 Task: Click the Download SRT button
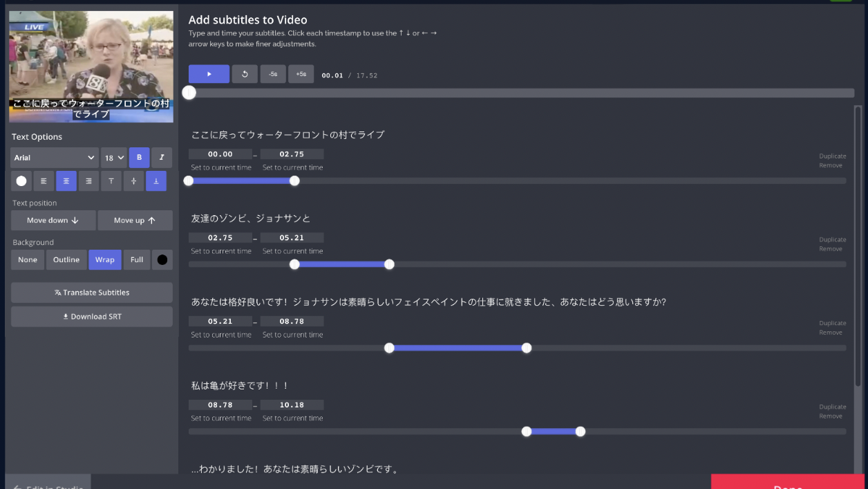pos(92,317)
